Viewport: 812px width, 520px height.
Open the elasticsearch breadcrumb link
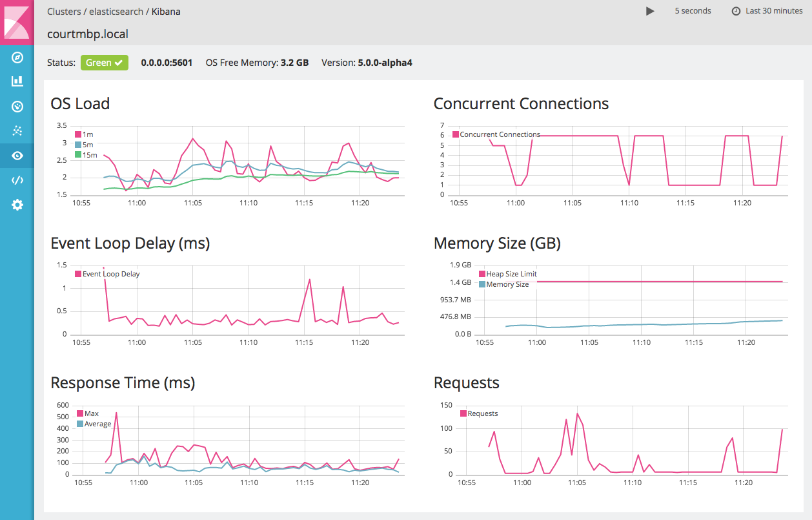[116, 12]
